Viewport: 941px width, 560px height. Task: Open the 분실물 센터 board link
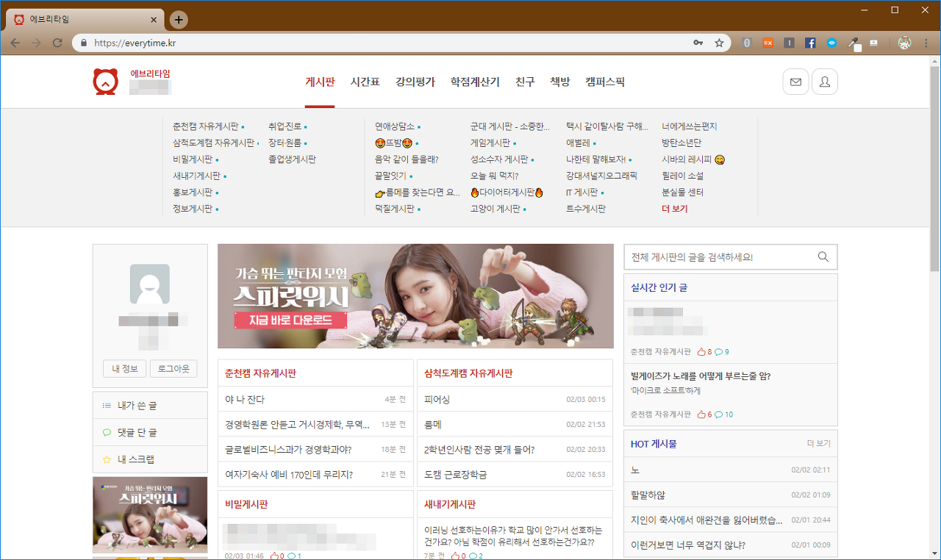pos(683,193)
